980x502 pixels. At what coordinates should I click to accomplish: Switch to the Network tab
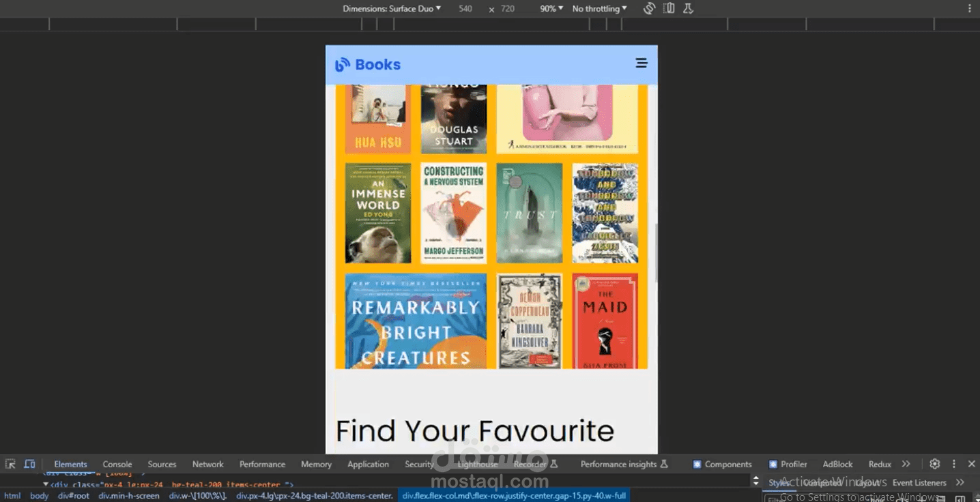[x=207, y=464]
